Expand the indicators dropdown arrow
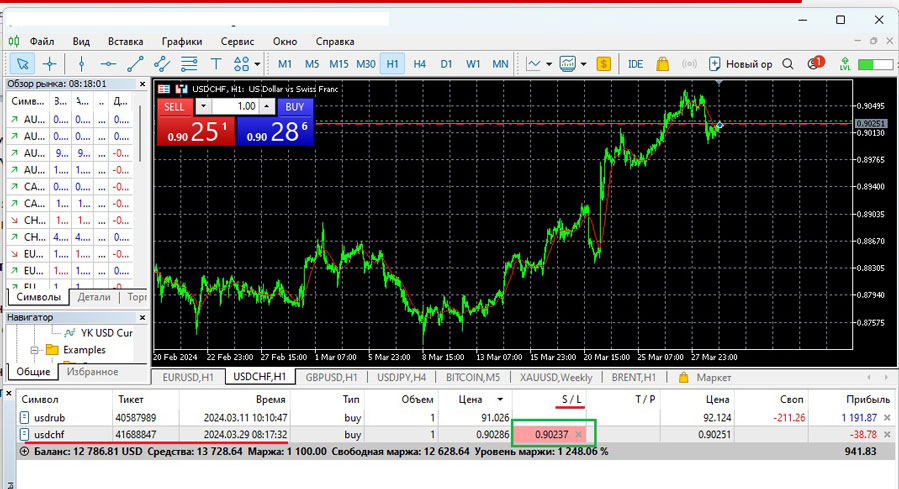Screen dimensions: 899x489 click(x=584, y=64)
